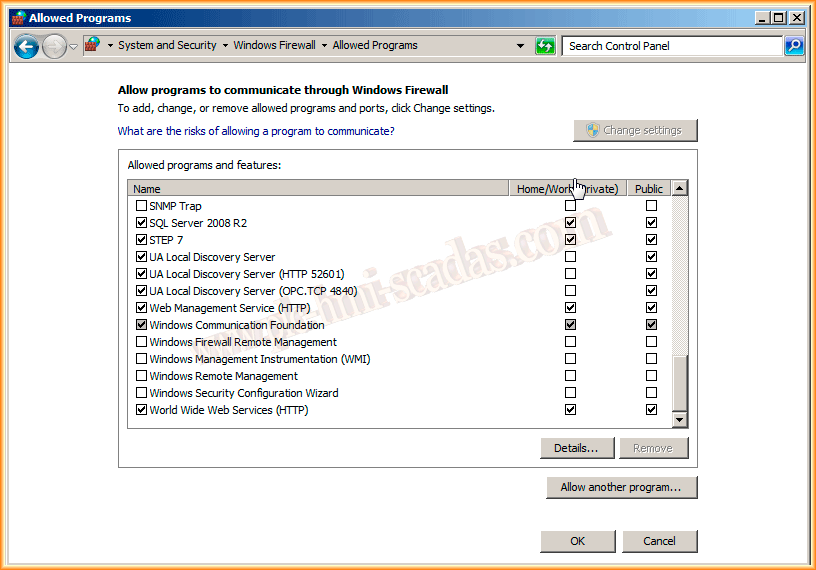Expand the chevron after Windows Firewall breadcrumb
Screen dimensions: 816x570
click(x=324, y=46)
